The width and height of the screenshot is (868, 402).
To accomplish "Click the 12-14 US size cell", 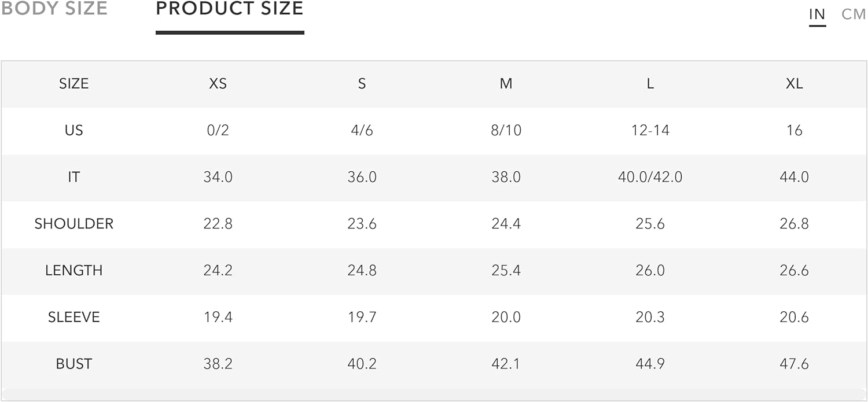I will 650,130.
